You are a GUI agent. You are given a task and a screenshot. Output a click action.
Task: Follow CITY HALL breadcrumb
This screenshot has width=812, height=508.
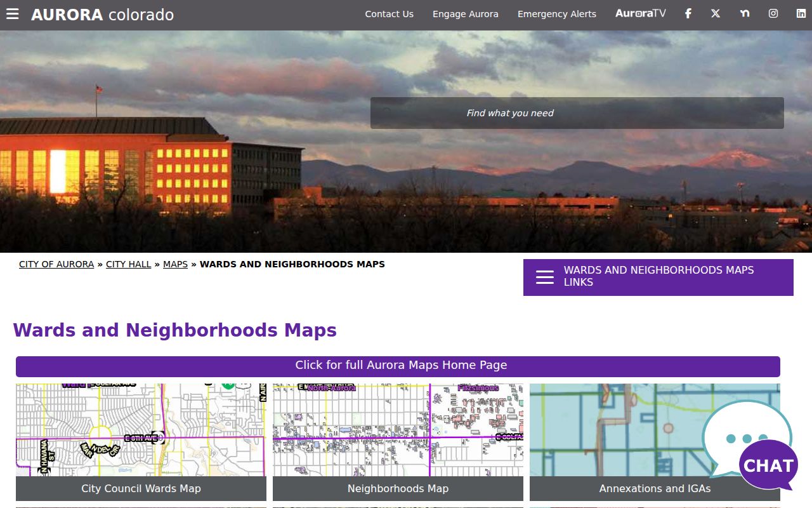point(129,264)
